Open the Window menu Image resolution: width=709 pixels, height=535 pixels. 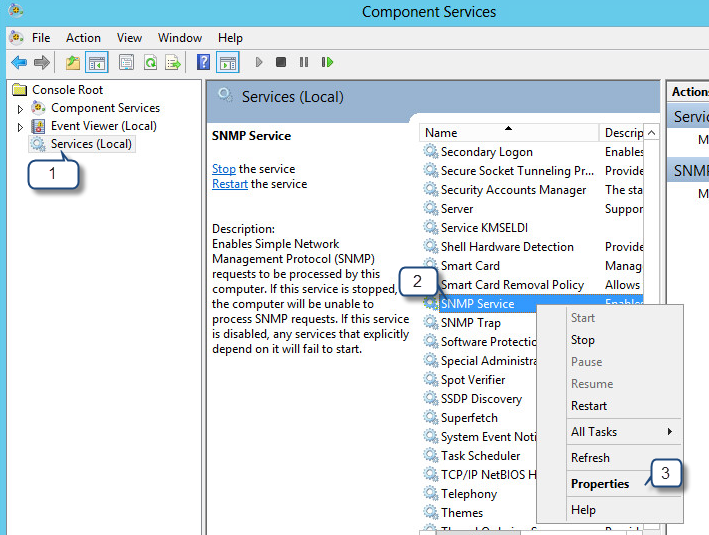point(180,38)
